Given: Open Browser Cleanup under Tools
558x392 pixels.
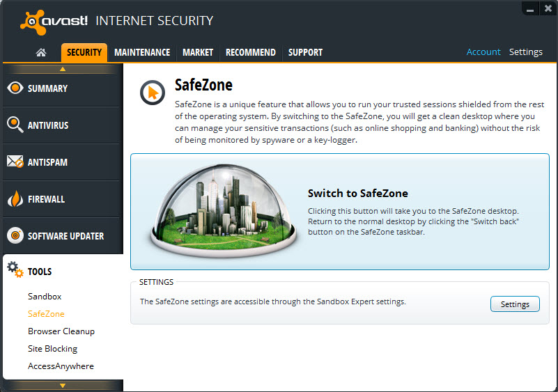Looking at the screenshot, I should point(61,331).
